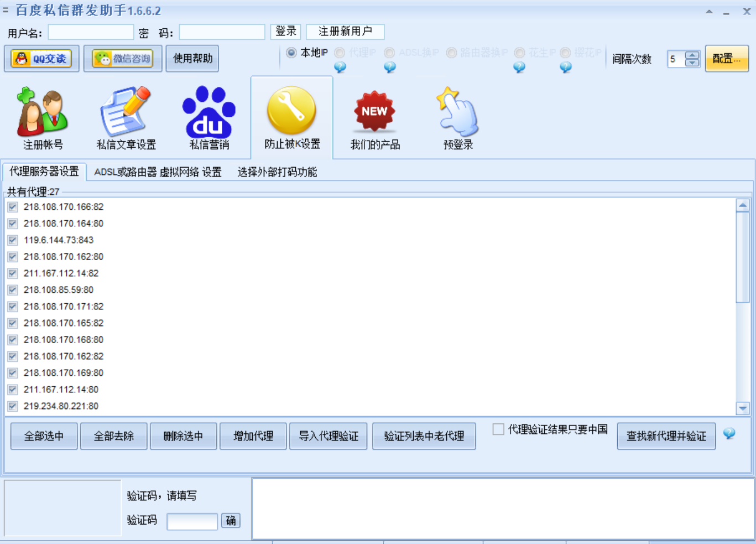Select proxy row 218.108.170.168:80
The image size is (756, 544).
point(64,340)
